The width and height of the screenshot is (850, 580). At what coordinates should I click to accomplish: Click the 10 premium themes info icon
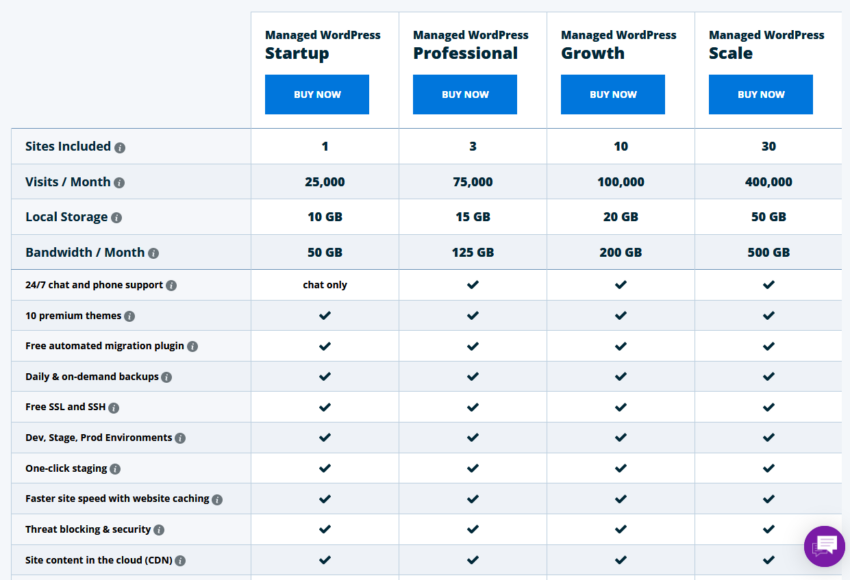[x=129, y=315]
